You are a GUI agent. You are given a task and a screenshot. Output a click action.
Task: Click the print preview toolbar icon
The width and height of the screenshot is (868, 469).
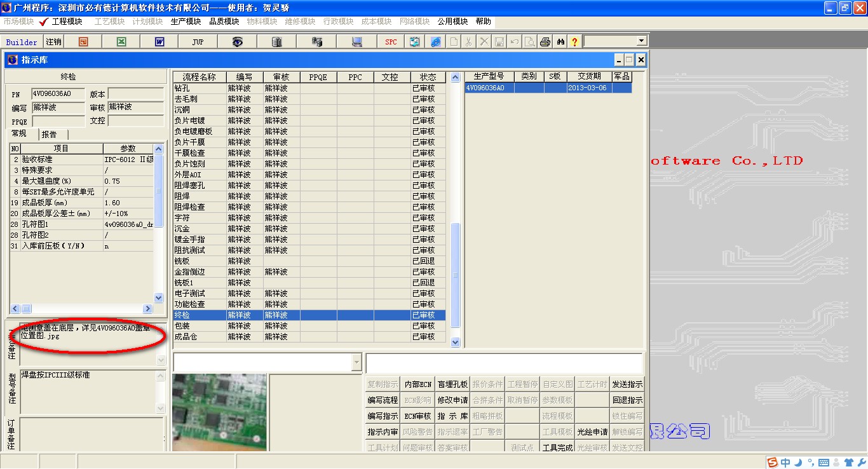pyautogui.click(x=529, y=41)
